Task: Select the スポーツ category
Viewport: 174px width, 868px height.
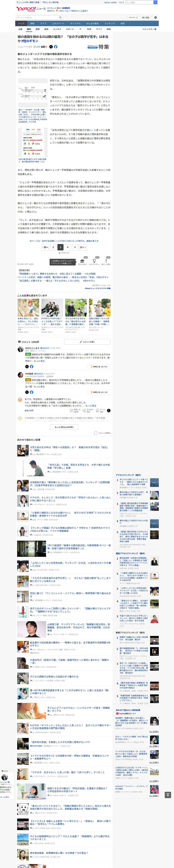Action: (x=70, y=29)
